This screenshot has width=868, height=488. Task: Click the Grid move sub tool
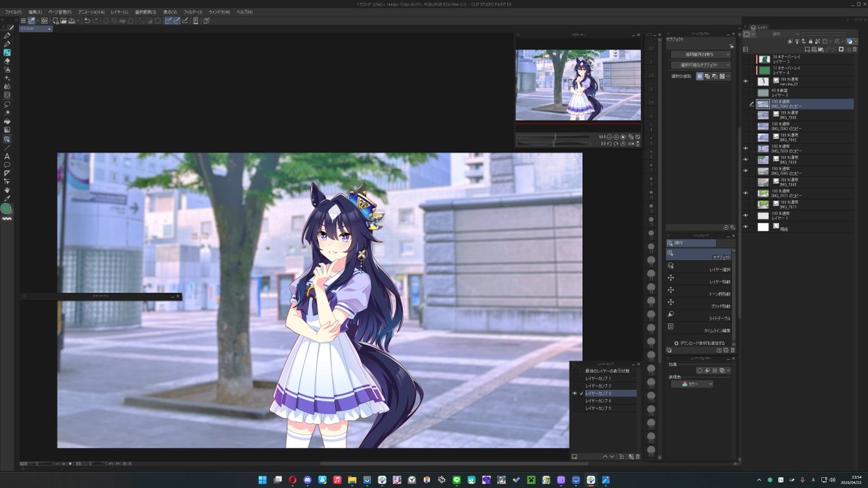699,302
